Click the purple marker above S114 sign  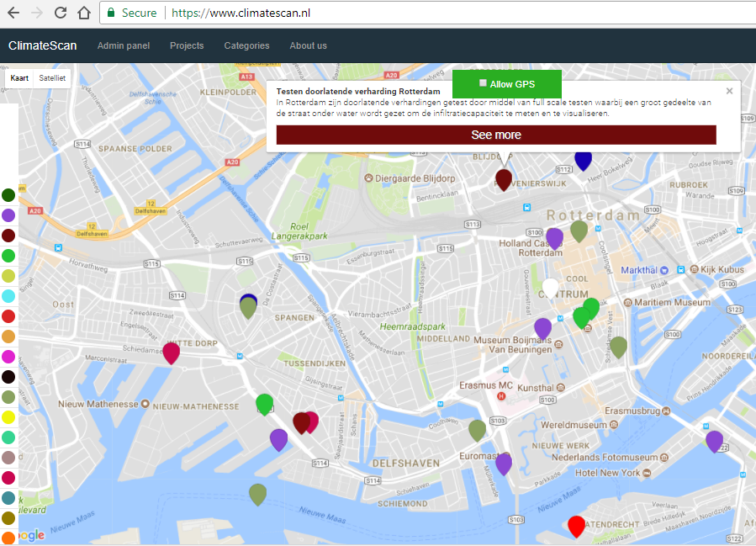(x=278, y=440)
